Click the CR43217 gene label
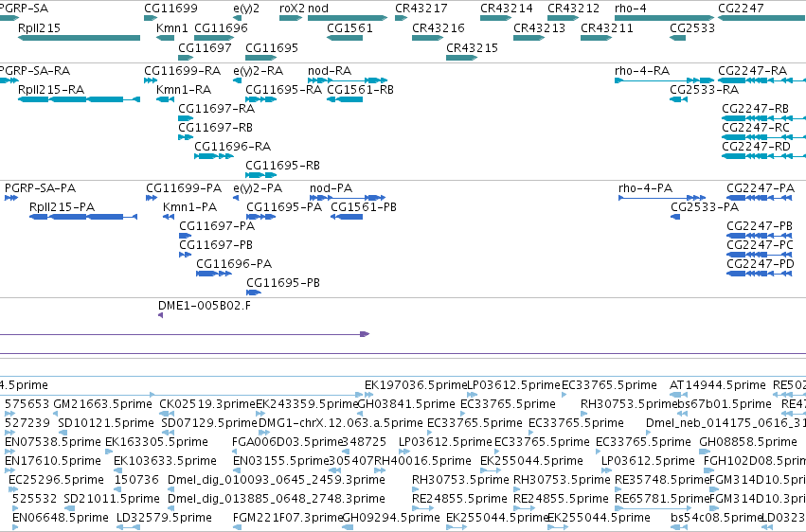 click(421, 9)
